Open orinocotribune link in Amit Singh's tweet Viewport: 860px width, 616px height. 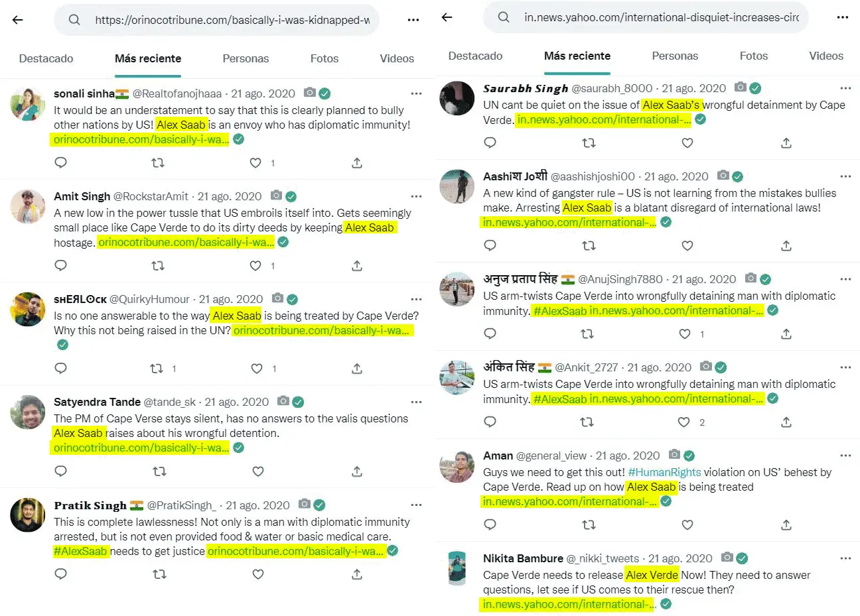point(186,242)
